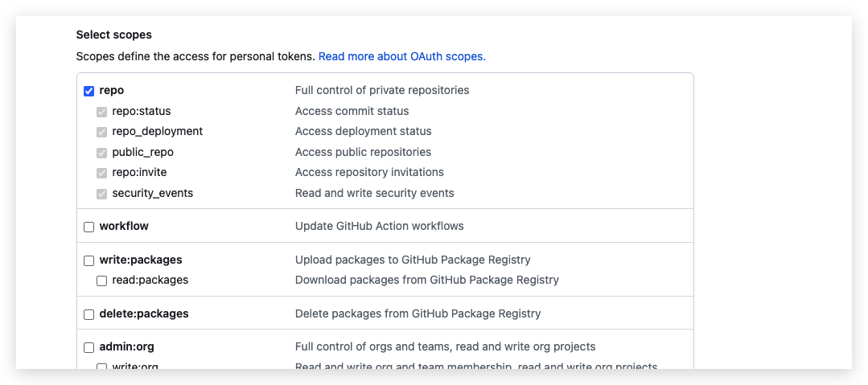Click 'Update GitHub Action workflows' description
Image resolution: width=868 pixels, height=385 pixels.
pyautogui.click(x=379, y=226)
